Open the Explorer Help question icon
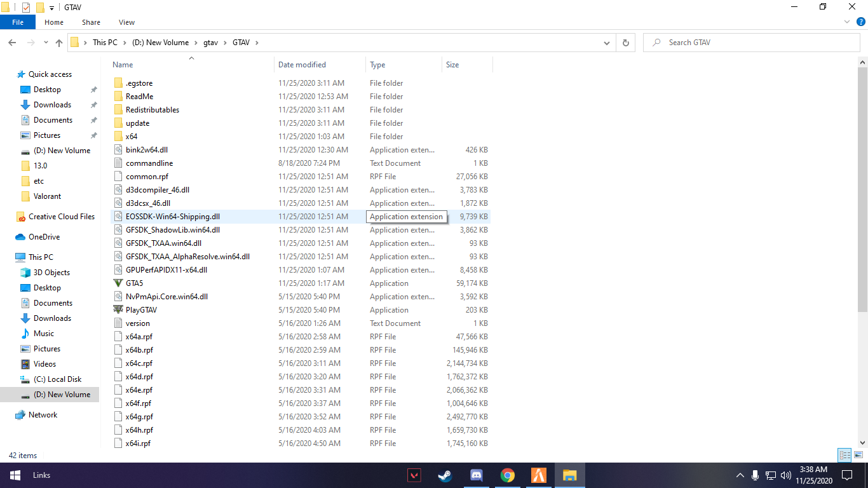Screen dimensions: 868x488 click(x=861, y=22)
